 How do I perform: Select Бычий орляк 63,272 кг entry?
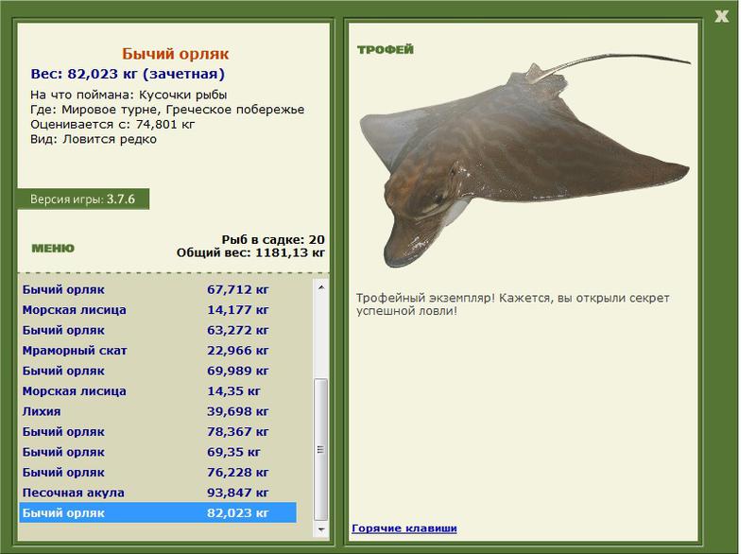(x=158, y=330)
